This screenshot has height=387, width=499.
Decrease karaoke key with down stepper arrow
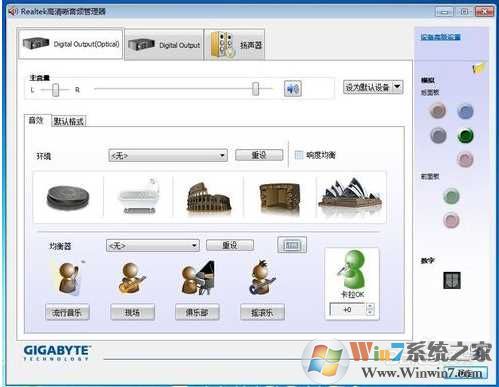[x=370, y=312]
